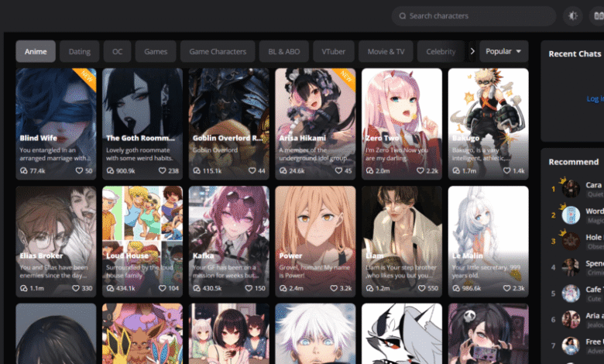Switch to the Dating category tab
Screen dimensions: 604x364
[x=80, y=52]
